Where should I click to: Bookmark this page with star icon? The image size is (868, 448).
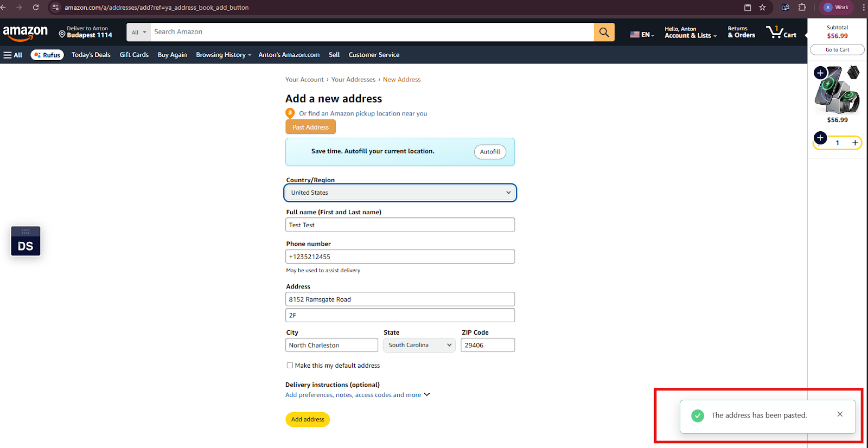[x=762, y=8]
